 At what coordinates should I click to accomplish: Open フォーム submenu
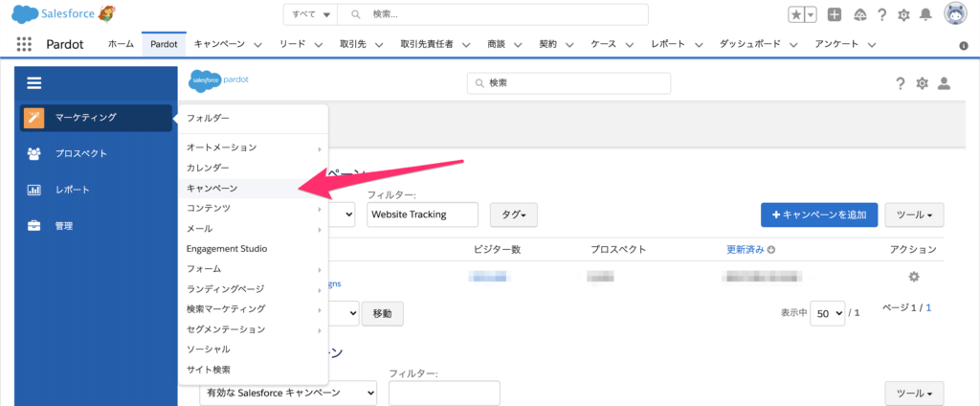point(253,268)
